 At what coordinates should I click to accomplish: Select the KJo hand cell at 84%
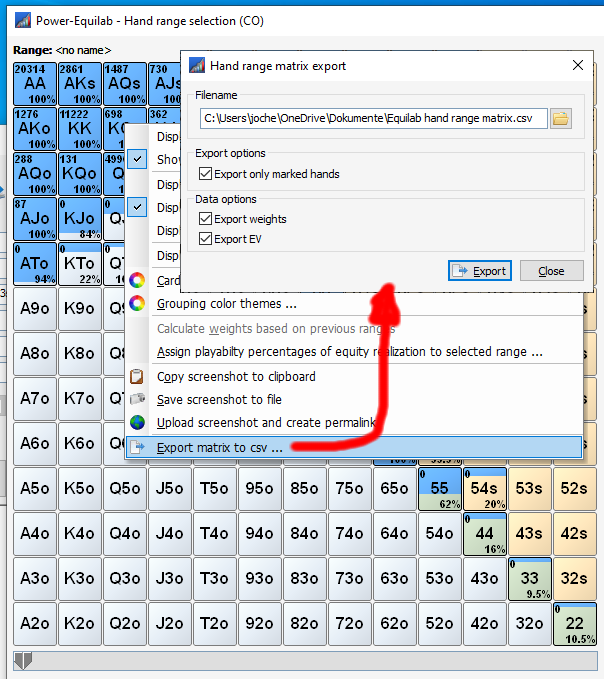click(x=80, y=219)
